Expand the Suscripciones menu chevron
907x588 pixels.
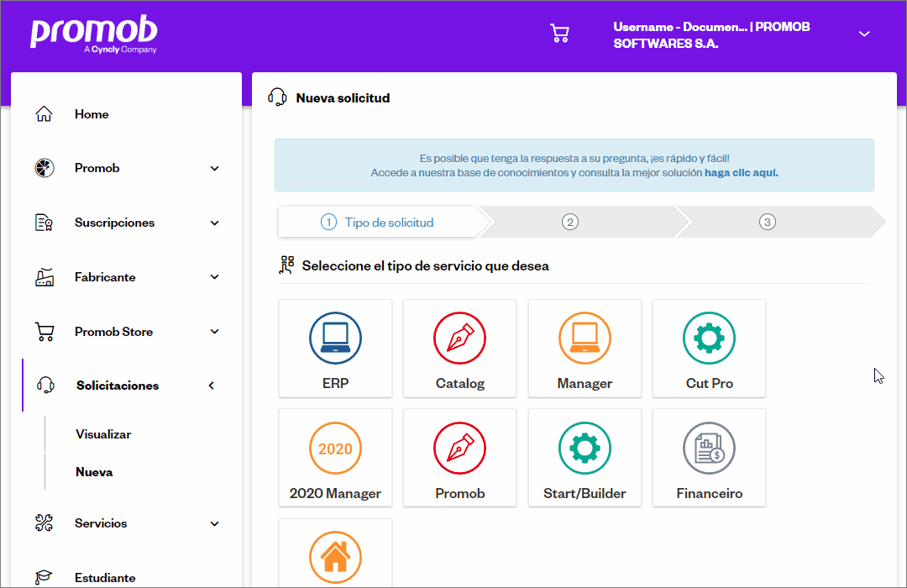coord(215,223)
